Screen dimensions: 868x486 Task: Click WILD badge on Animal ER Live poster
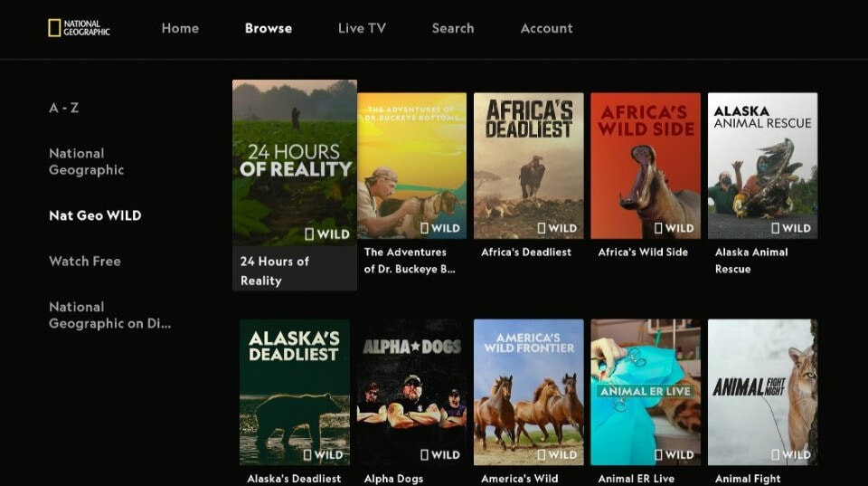click(675, 455)
